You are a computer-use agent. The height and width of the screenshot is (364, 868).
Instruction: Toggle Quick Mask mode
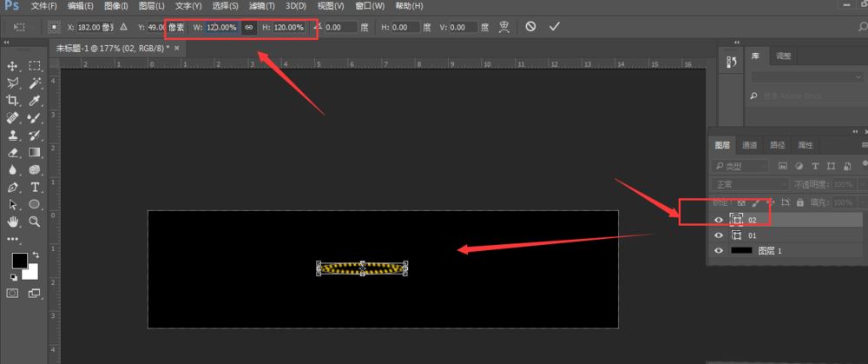[12, 293]
